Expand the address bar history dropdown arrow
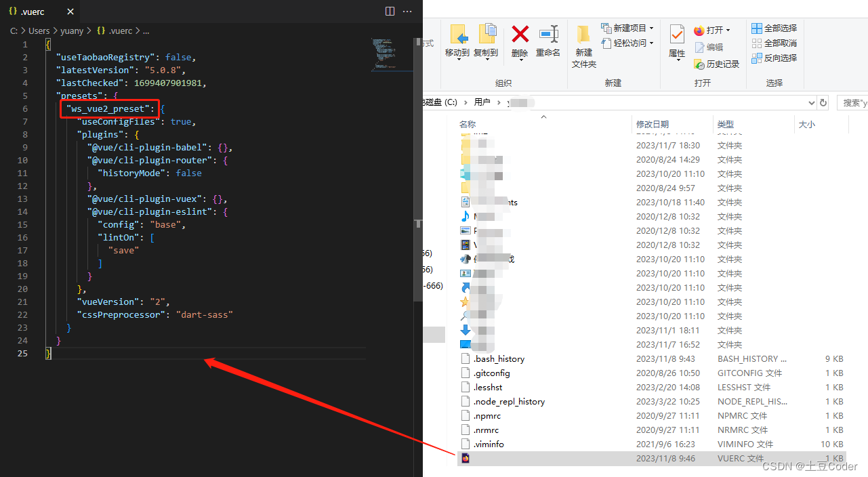This screenshot has height=477, width=868. (811, 102)
